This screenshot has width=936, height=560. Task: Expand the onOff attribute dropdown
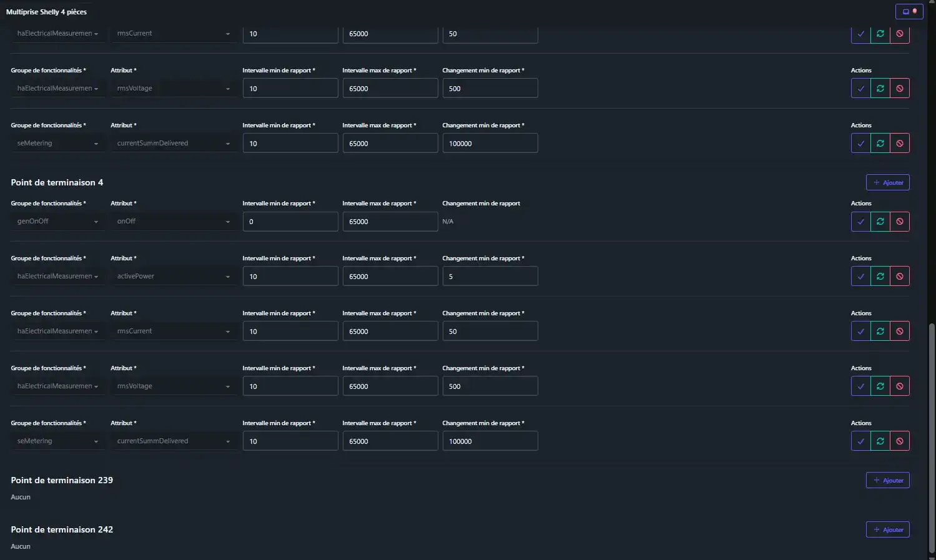tap(173, 222)
